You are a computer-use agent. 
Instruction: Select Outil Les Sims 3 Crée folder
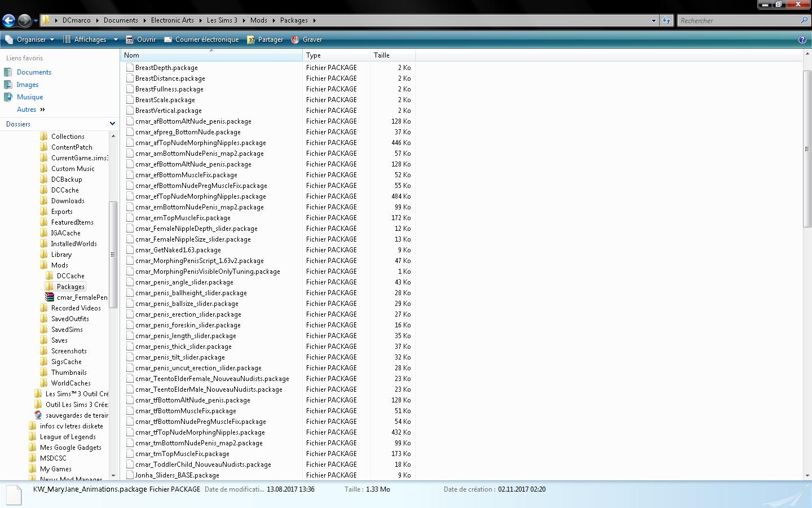(x=77, y=405)
